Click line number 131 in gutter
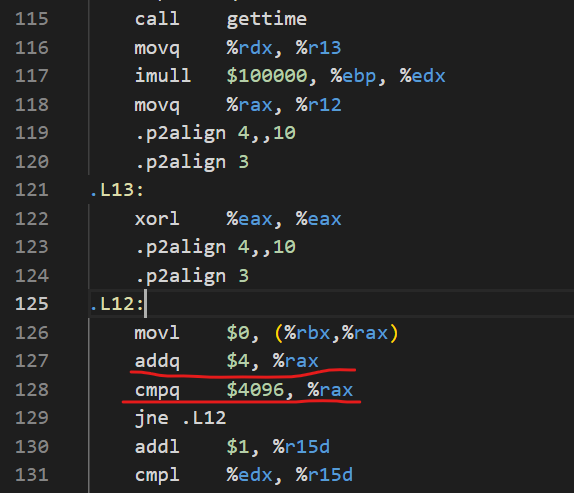 click(x=32, y=475)
